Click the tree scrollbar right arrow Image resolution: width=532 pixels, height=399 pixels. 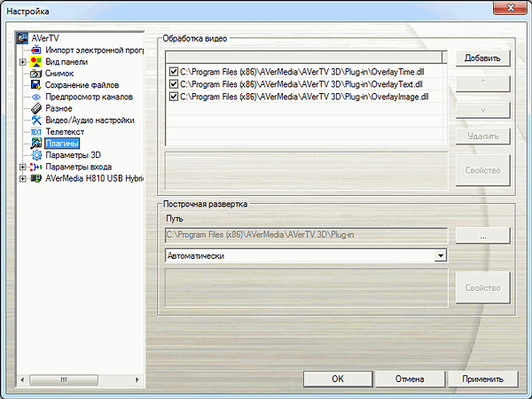[x=137, y=380]
